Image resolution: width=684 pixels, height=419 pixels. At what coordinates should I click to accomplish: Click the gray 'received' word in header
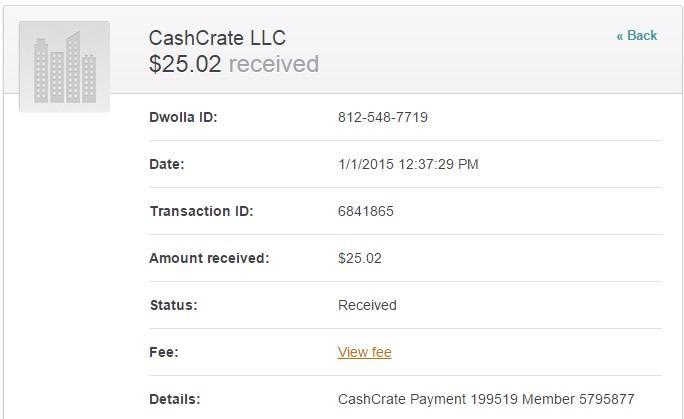click(274, 64)
